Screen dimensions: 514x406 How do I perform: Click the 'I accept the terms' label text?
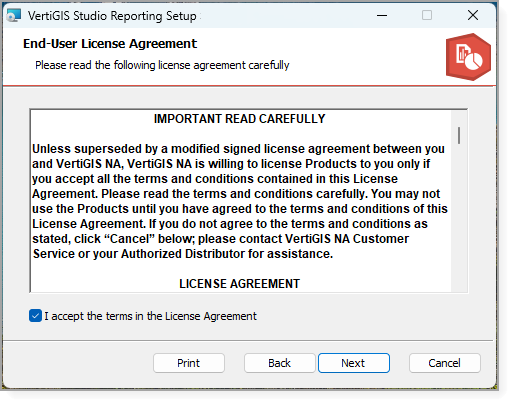150,316
